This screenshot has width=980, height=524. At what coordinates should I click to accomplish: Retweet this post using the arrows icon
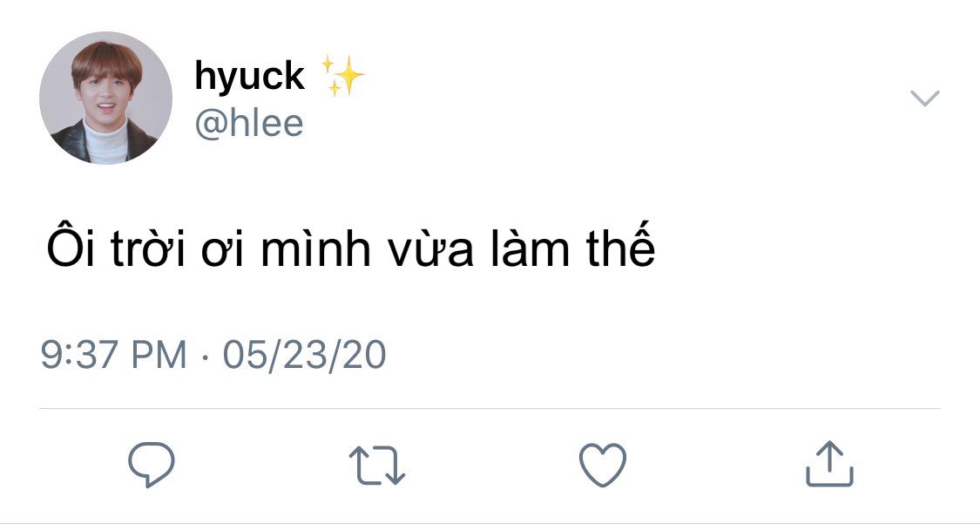click(376, 465)
